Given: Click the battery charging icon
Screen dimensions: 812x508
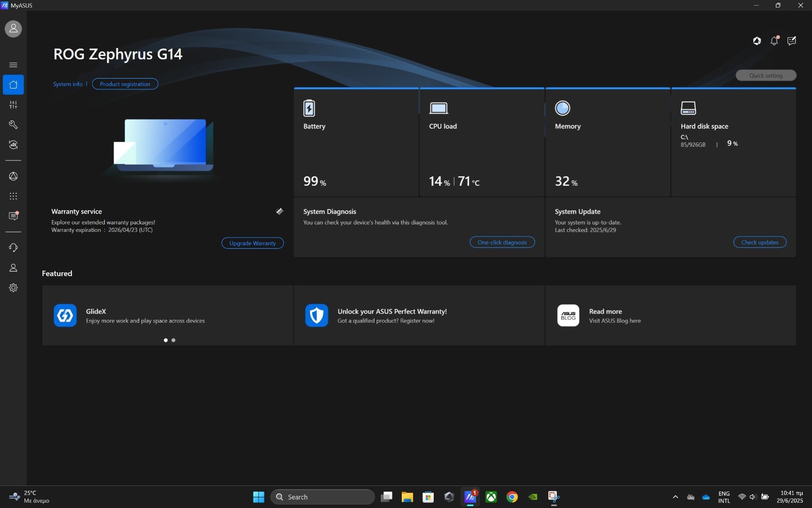Looking at the screenshot, I should (x=309, y=108).
